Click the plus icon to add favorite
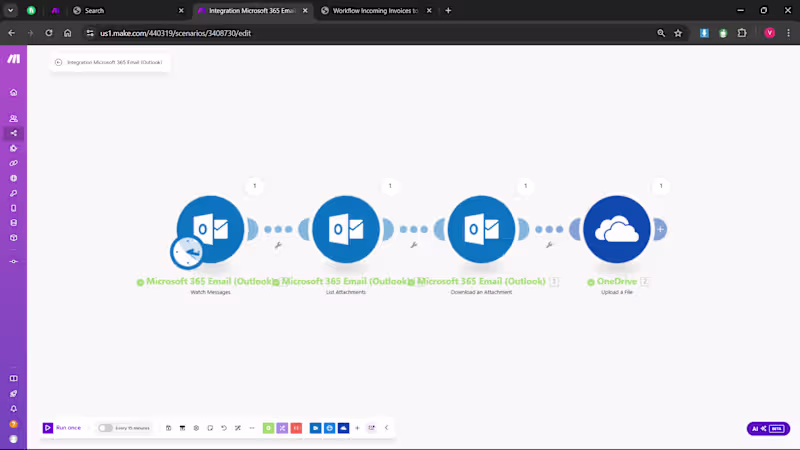The width and height of the screenshot is (800, 450). coord(357,428)
